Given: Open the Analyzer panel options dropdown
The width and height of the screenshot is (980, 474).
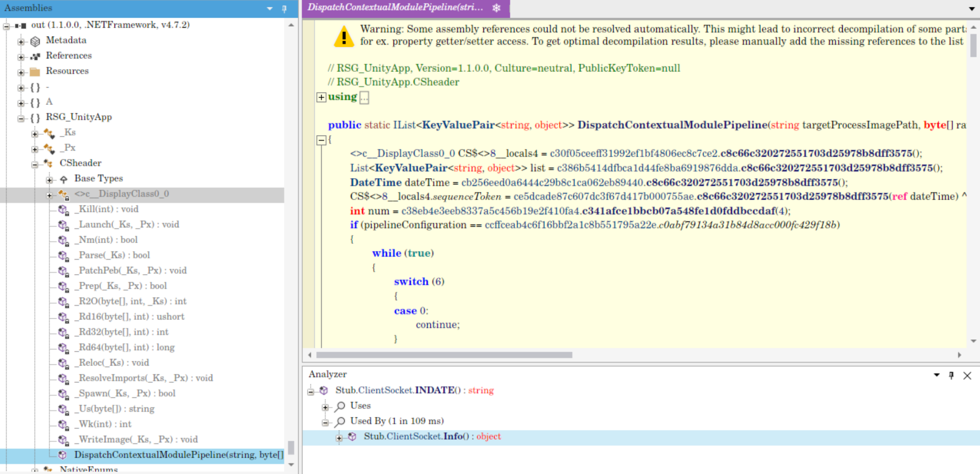Looking at the screenshot, I should pyautogui.click(x=937, y=375).
